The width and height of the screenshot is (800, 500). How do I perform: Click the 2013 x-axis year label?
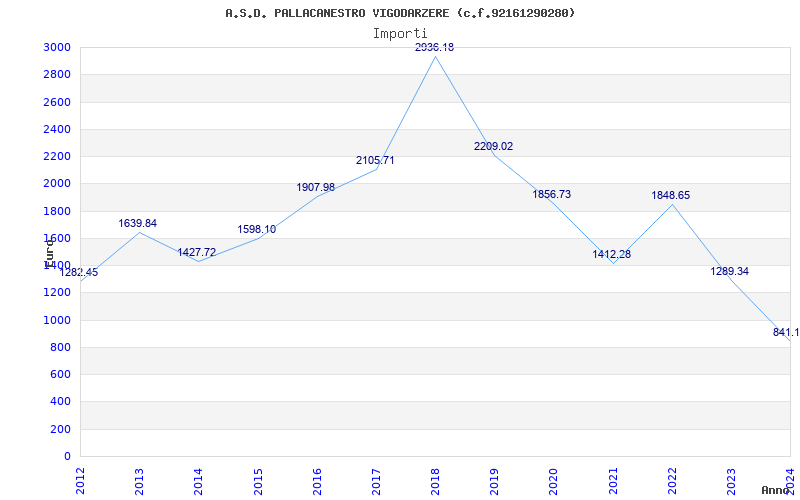139,481
